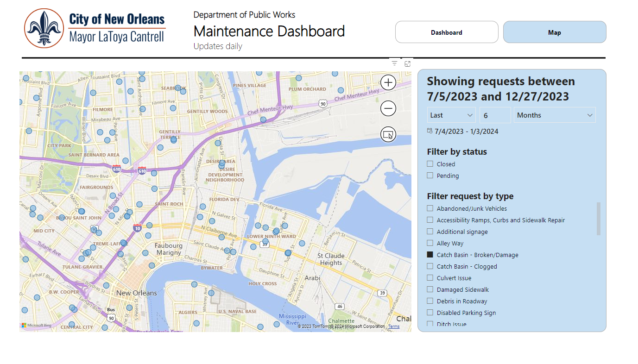Switch to the Map tab
The image size is (638, 364).
(554, 32)
